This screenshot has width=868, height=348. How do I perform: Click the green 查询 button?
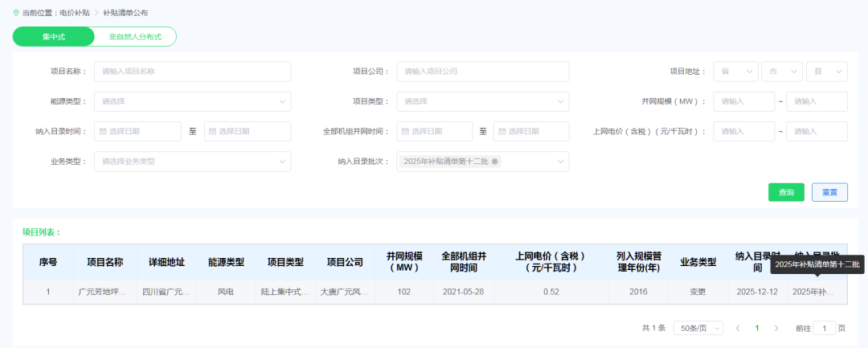(x=786, y=192)
